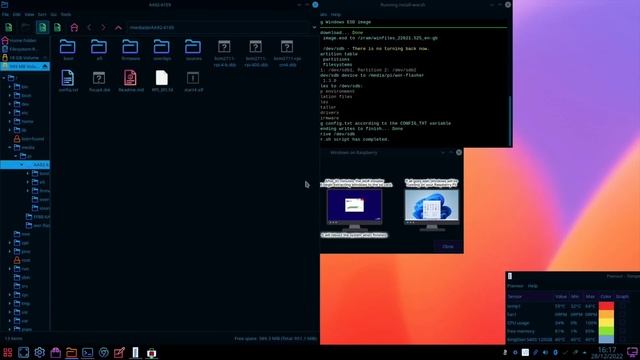640x360 pixels.
Task: Open the Edit menu in the file manager
Action: coord(17,14)
